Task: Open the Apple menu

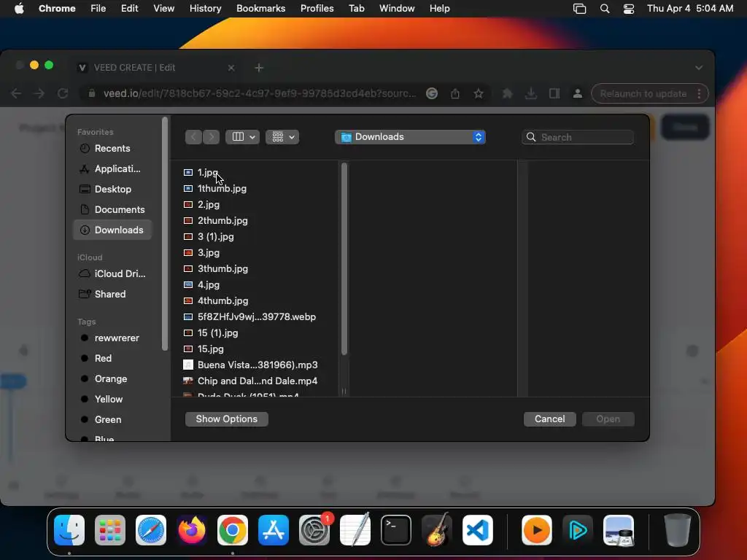Action: [x=19, y=9]
